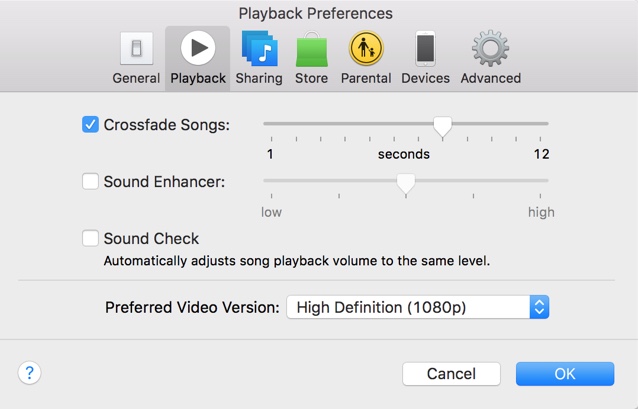Click the Crossfade Songs slider thumb
Viewport: 638px width, 409px height.
point(442,127)
